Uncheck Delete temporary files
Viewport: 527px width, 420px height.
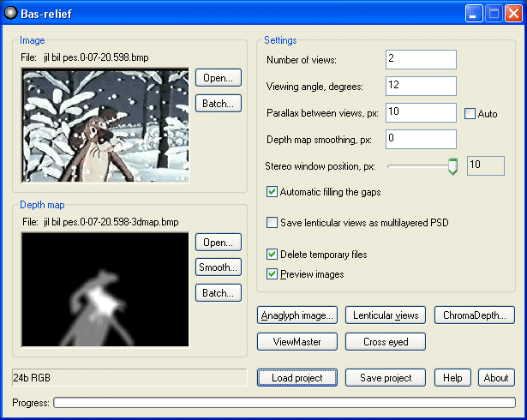coord(272,255)
